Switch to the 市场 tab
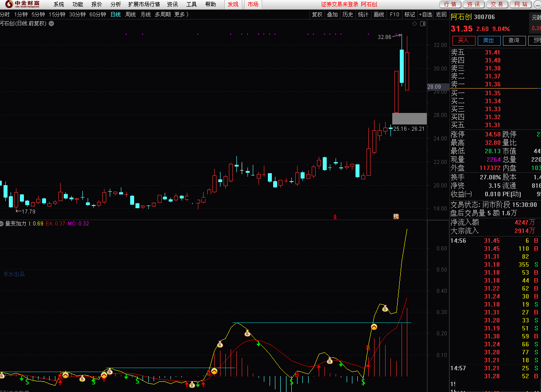Image resolution: width=541 pixels, height=392 pixels. tap(253, 4)
